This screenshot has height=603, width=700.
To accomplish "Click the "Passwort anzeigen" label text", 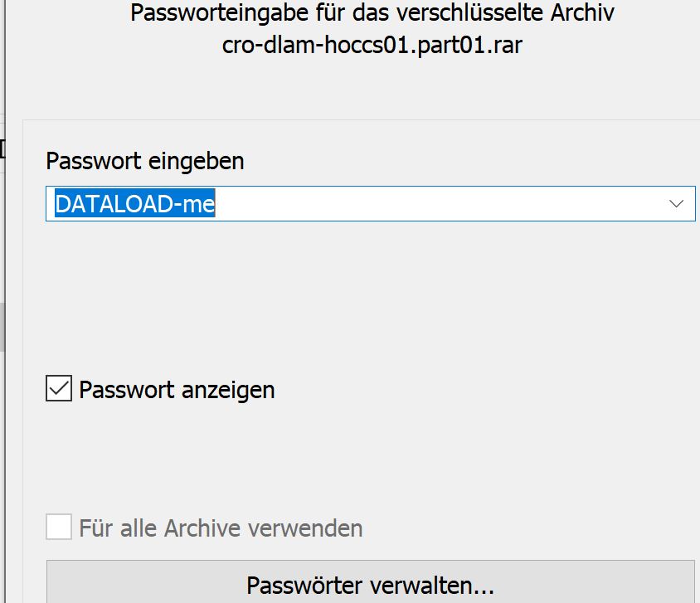I will [177, 389].
